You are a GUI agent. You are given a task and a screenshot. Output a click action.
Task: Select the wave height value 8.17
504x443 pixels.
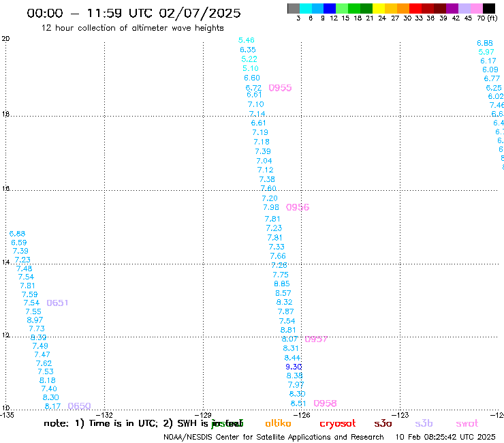[52, 406]
